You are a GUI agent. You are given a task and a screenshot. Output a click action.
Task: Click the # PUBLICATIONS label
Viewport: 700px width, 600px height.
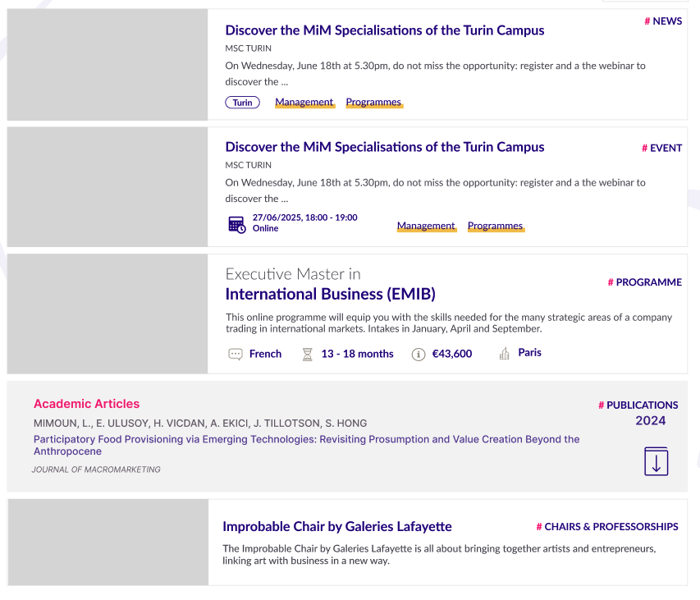point(638,405)
